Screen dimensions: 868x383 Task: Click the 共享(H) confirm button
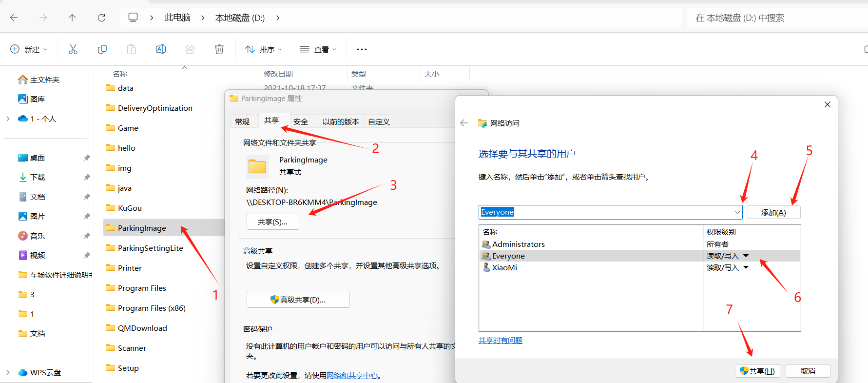point(758,371)
